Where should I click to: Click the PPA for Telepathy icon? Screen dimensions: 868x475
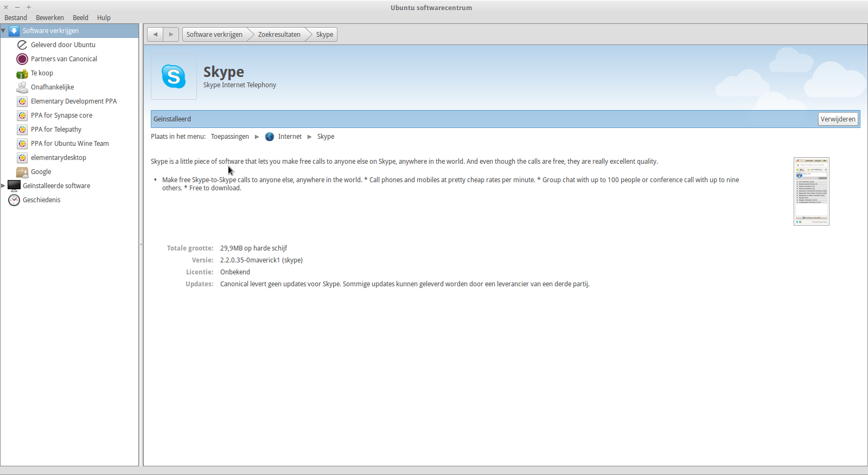click(22, 130)
